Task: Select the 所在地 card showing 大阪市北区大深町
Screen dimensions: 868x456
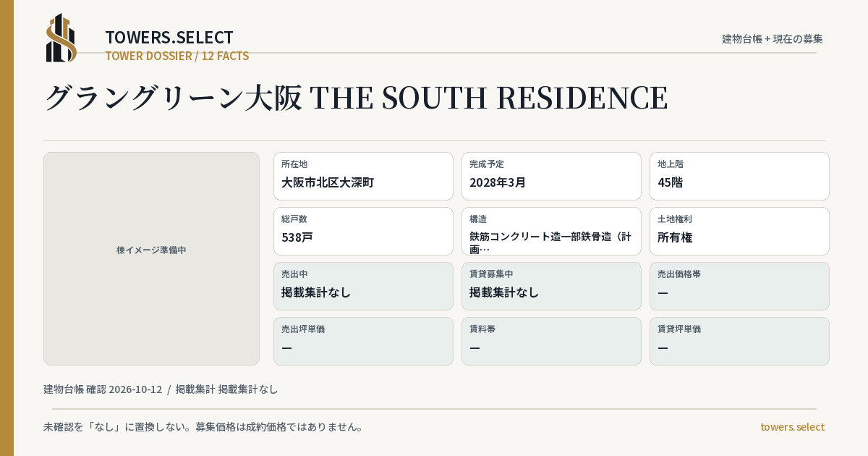Action: coord(363,176)
